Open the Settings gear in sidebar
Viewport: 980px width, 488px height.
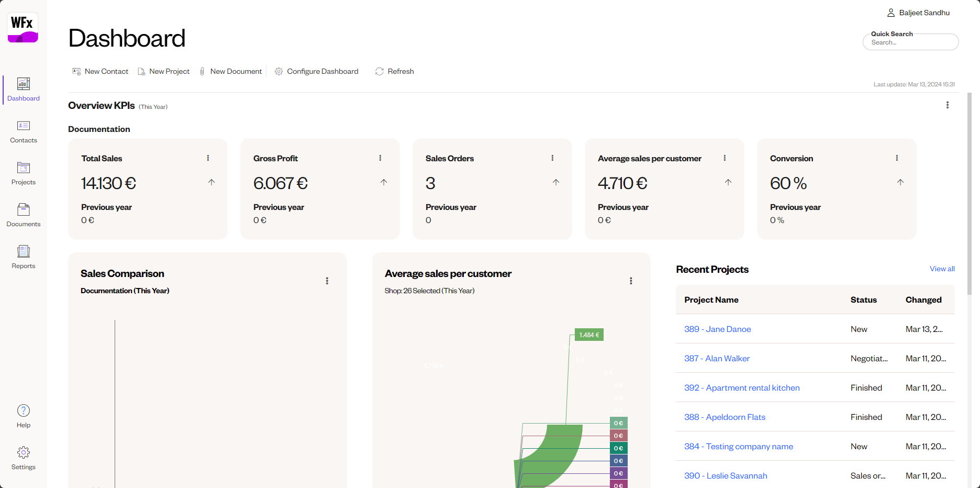click(x=24, y=458)
